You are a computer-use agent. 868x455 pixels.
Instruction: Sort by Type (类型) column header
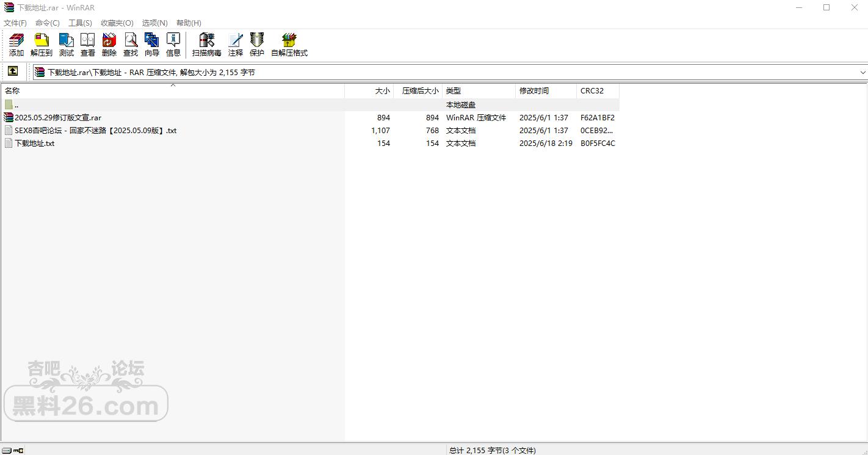click(x=479, y=90)
